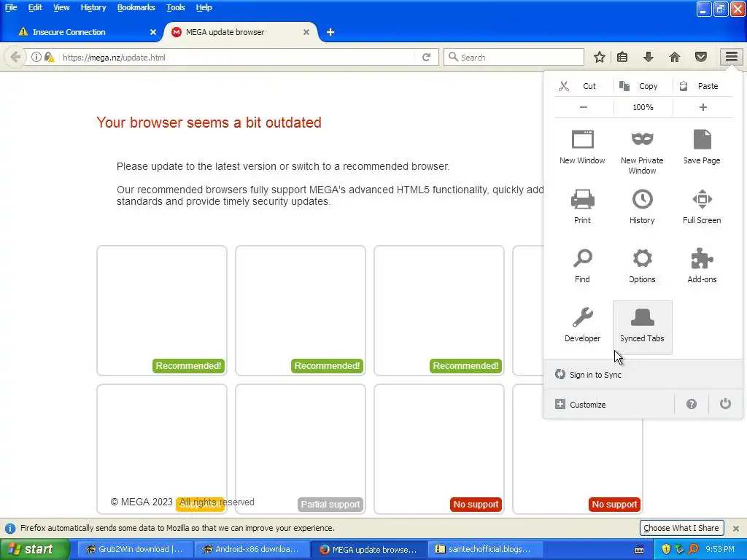
Task: Switch to Android-x86 download taskbar item
Action: coord(252,549)
